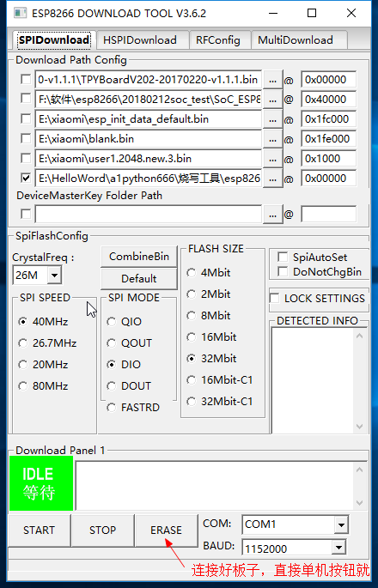Choose QOUT SPI mode

coord(130,342)
